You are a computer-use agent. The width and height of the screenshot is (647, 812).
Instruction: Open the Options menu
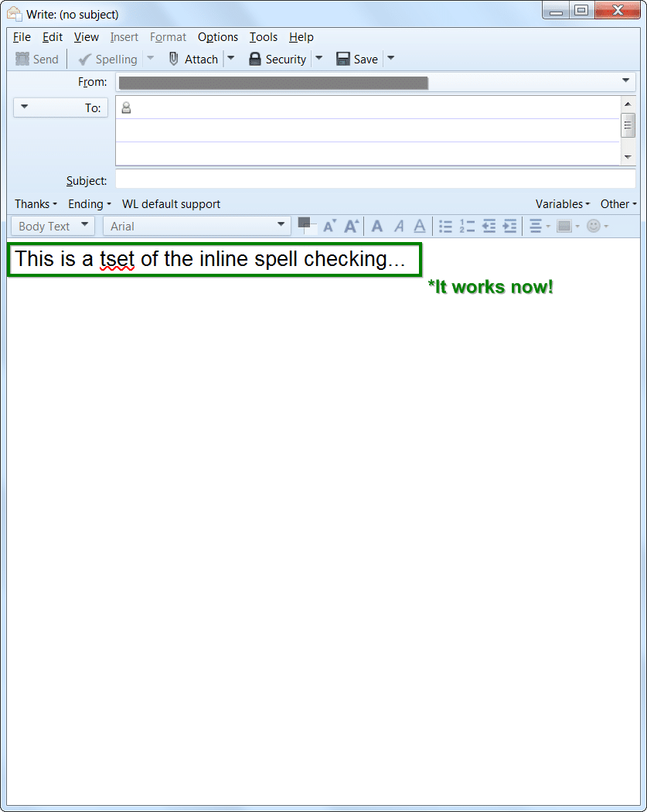217,37
